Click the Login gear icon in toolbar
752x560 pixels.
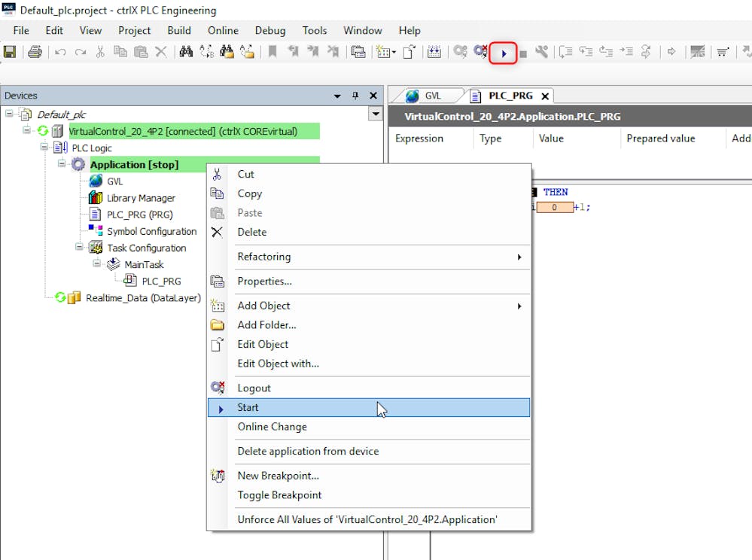(x=461, y=52)
